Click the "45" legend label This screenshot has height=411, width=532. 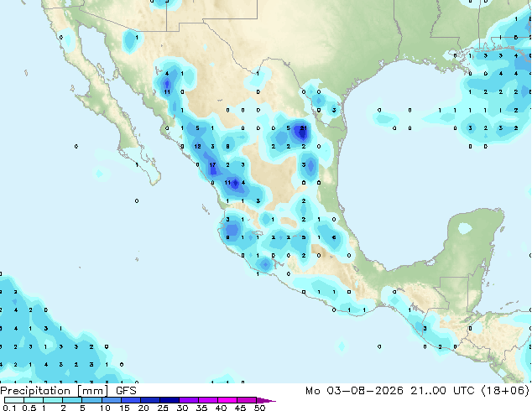pyautogui.click(x=240, y=408)
